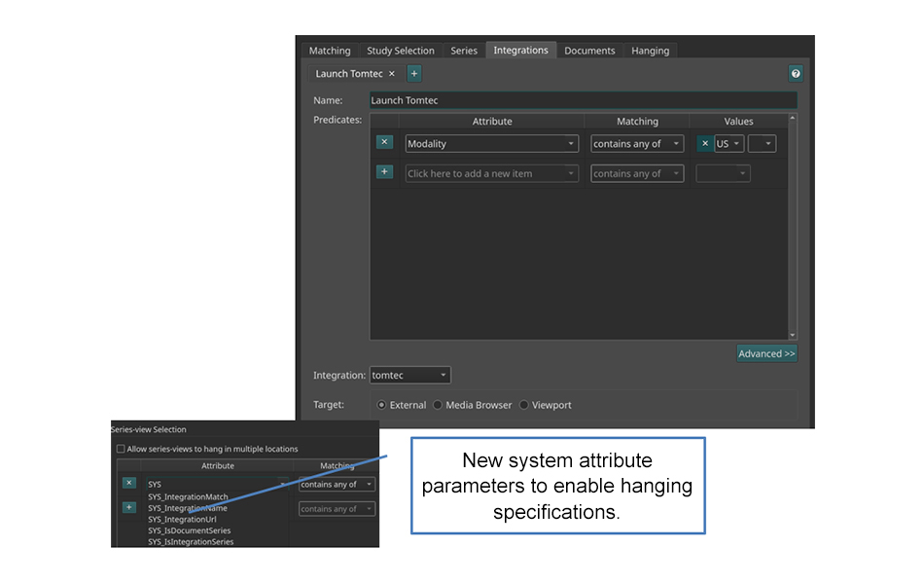Choose SYS_IsIntegrationSeries from the list
Viewport: 924px width, 584px height.
(191, 541)
